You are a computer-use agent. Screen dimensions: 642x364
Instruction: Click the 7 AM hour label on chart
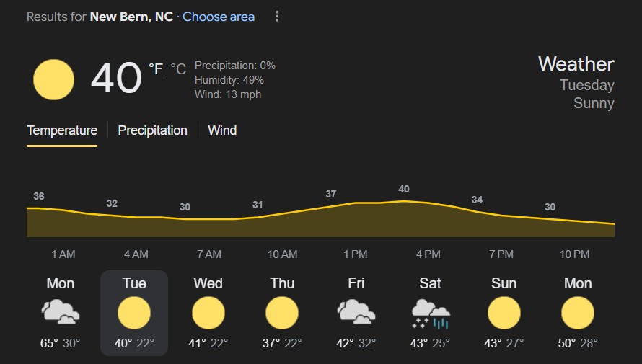click(209, 254)
